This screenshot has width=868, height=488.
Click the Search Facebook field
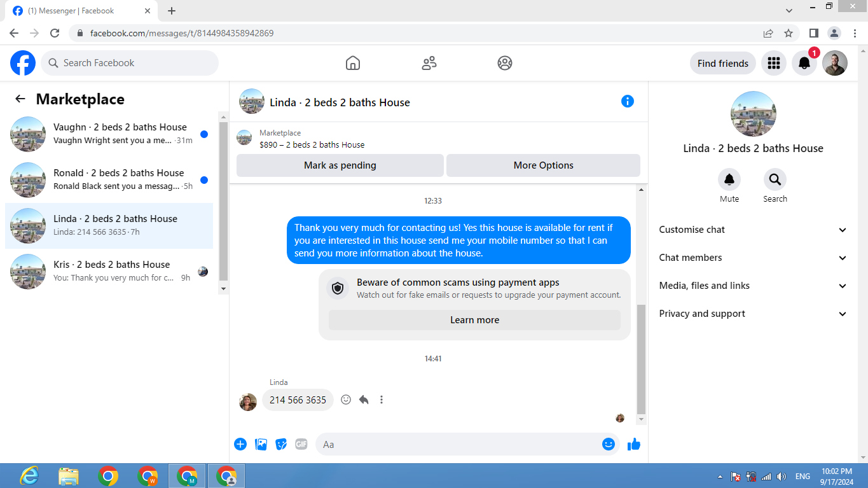pyautogui.click(x=130, y=63)
